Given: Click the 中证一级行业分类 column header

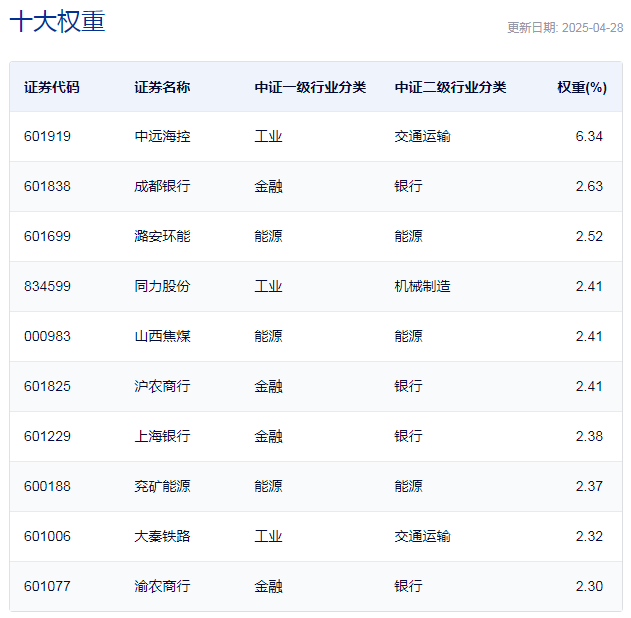Looking at the screenshot, I should coord(310,87).
